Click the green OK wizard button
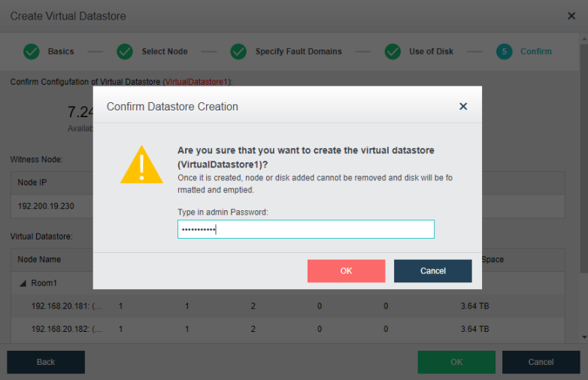The height and width of the screenshot is (380, 588). [456, 362]
